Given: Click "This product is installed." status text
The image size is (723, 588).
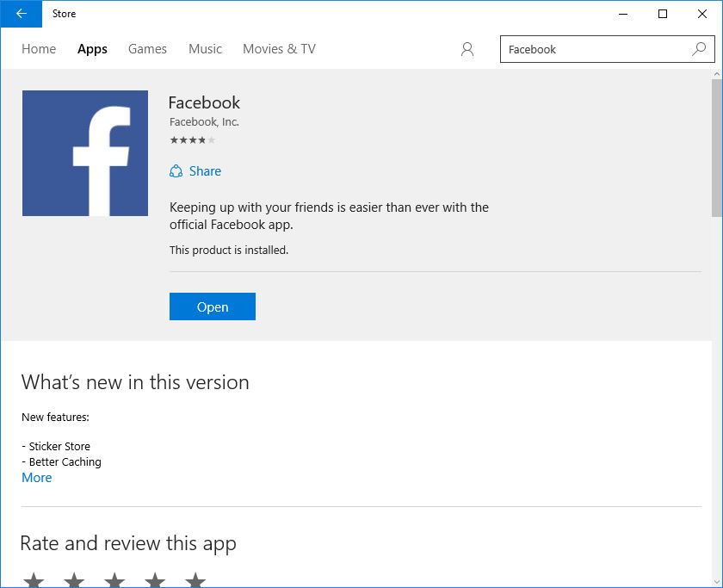Looking at the screenshot, I should coord(229,250).
